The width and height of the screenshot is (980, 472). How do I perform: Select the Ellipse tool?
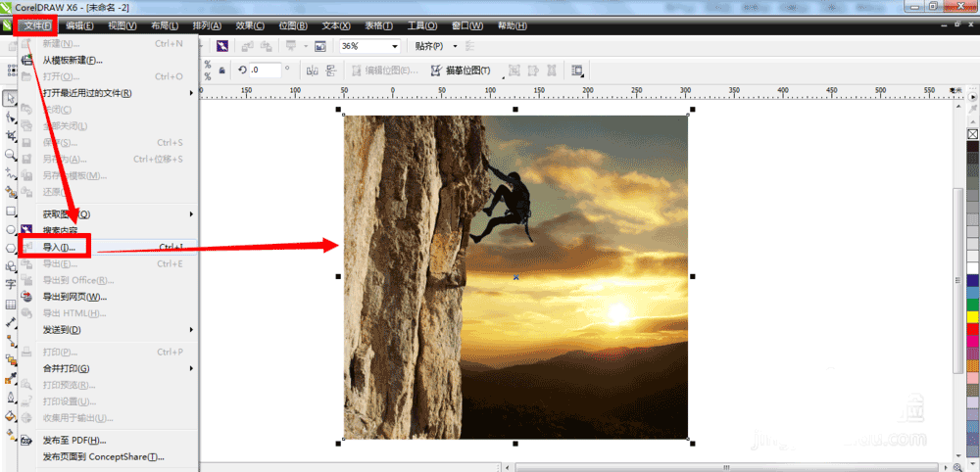tap(10, 230)
